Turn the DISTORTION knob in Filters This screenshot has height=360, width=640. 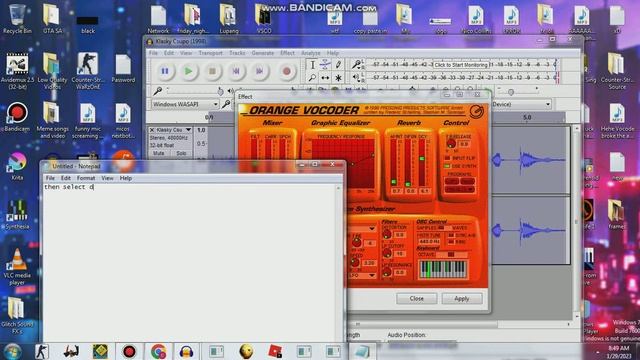click(387, 235)
